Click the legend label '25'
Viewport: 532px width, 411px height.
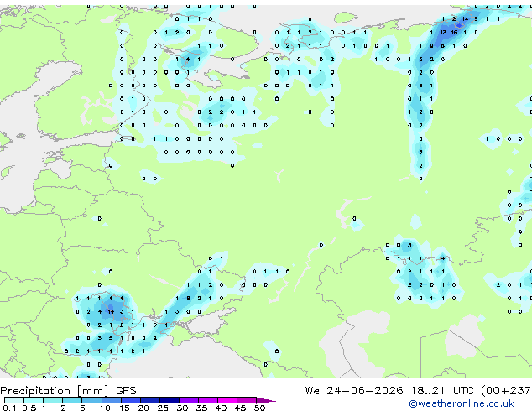click(163, 408)
